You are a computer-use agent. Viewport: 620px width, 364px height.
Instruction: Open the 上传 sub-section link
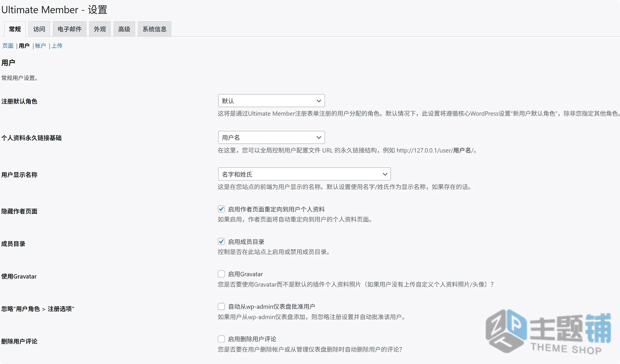coord(57,46)
